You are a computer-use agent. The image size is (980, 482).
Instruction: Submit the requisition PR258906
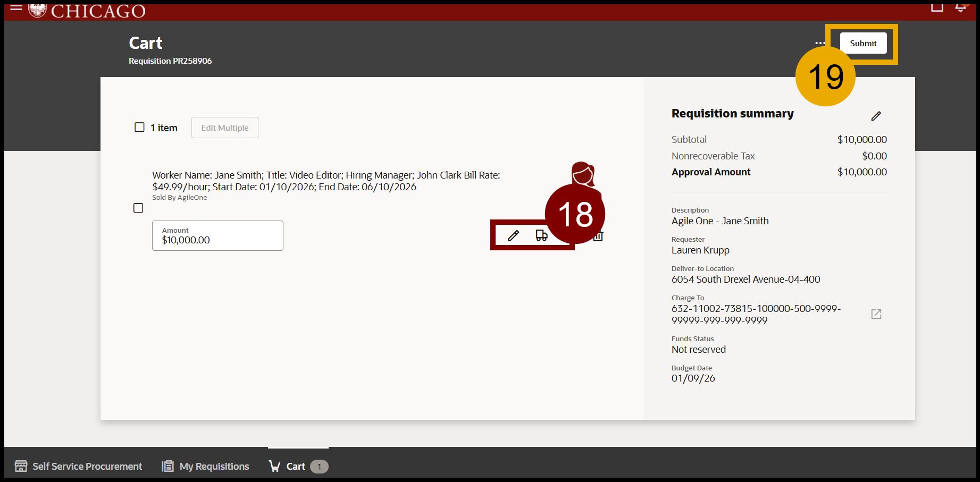[x=863, y=43]
